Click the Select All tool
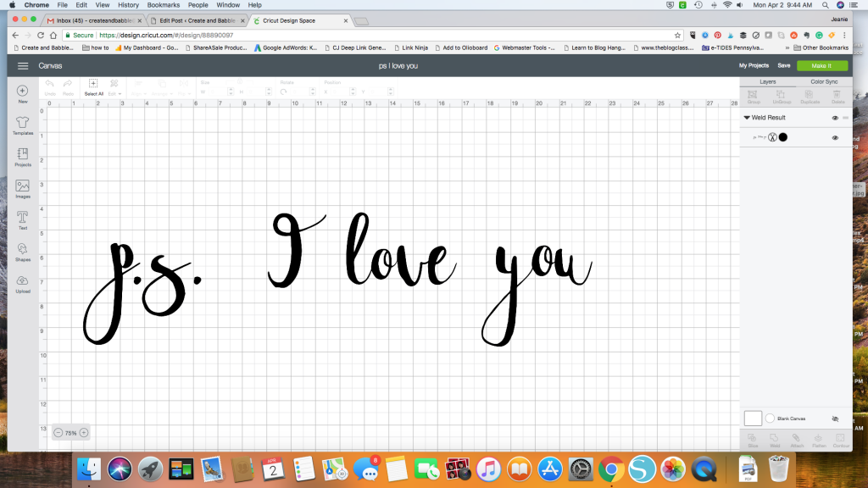 point(93,87)
